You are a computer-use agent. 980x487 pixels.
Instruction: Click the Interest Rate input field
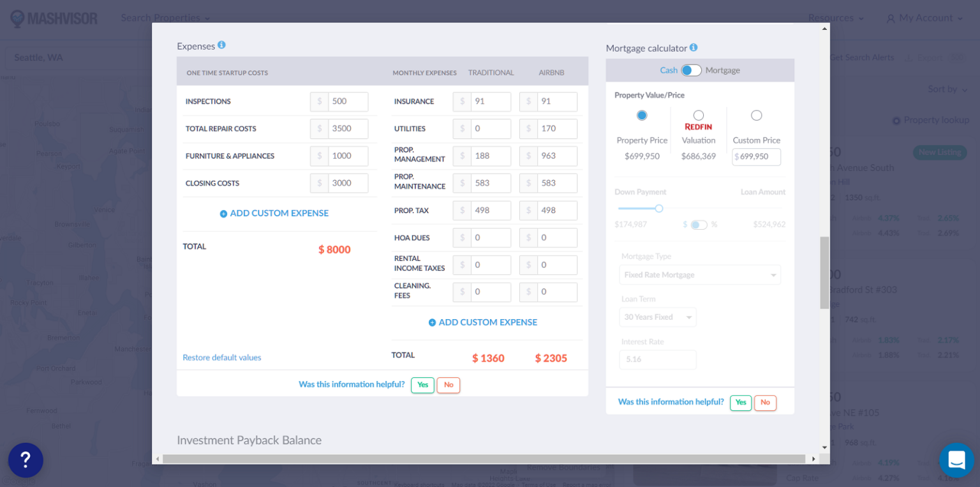(658, 359)
